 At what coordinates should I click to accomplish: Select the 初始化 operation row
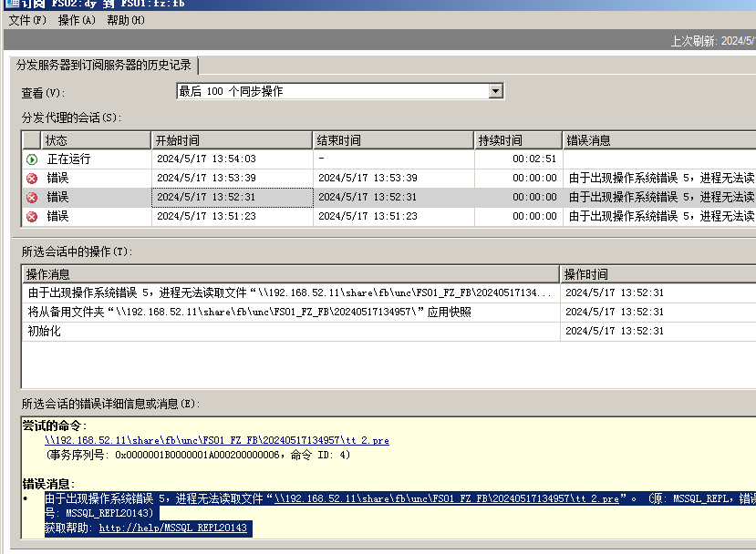(389, 331)
